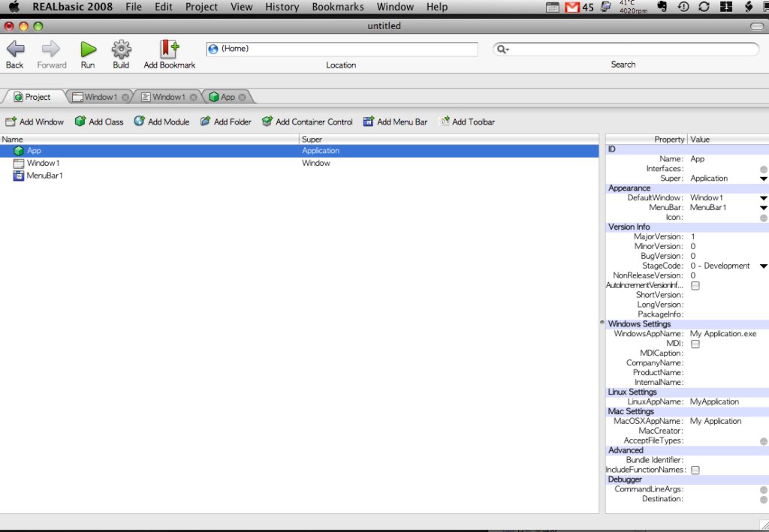The image size is (769, 532).
Task: Click Add Toolbar in the project toolbar
Action: (x=467, y=122)
